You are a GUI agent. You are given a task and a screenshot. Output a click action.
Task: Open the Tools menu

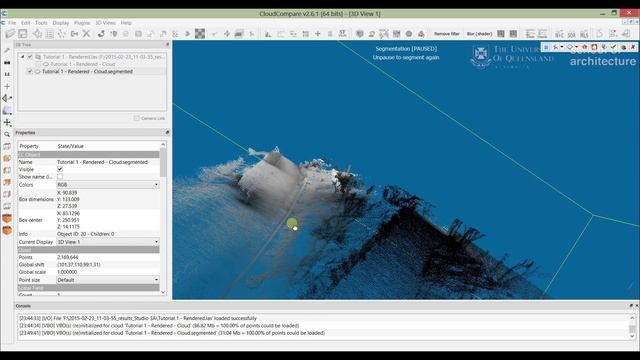[x=41, y=23]
